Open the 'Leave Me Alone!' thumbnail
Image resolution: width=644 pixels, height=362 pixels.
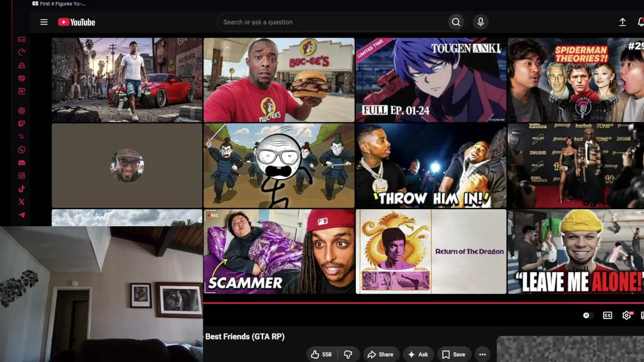click(576, 251)
